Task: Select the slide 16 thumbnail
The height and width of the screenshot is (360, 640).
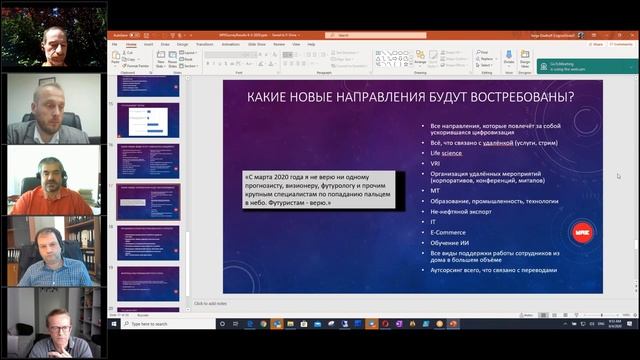Action: point(148,161)
